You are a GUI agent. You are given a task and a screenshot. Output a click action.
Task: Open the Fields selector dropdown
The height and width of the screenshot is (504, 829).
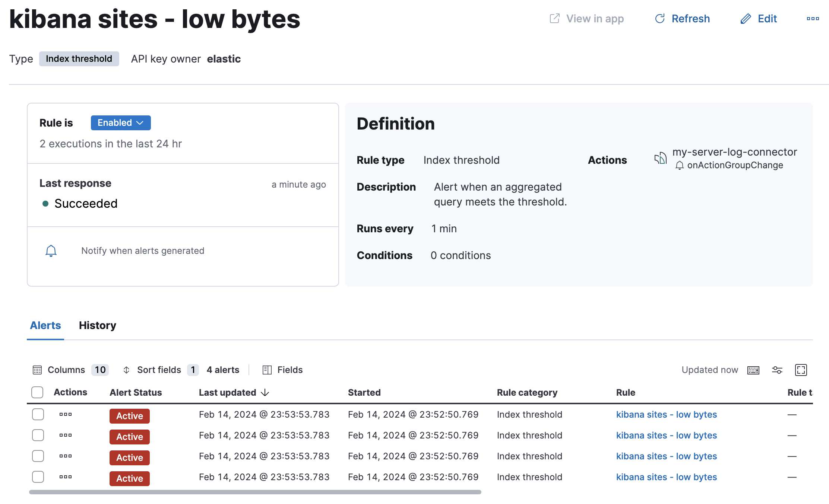(x=283, y=370)
